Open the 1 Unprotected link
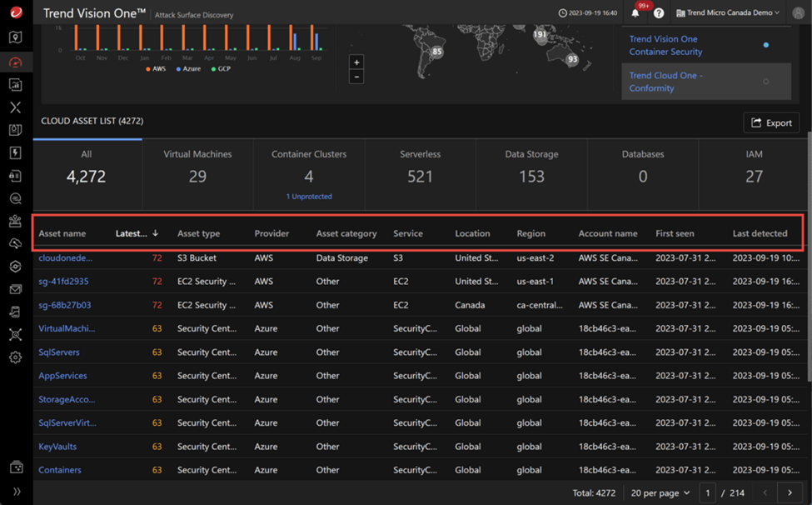Viewport: 812px width, 505px height. [309, 197]
